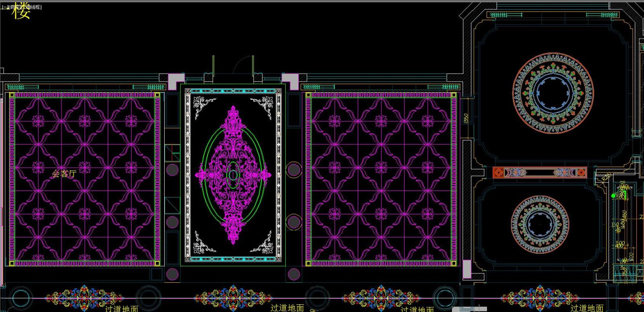Select the red decorative strip between medallions

click(540, 173)
